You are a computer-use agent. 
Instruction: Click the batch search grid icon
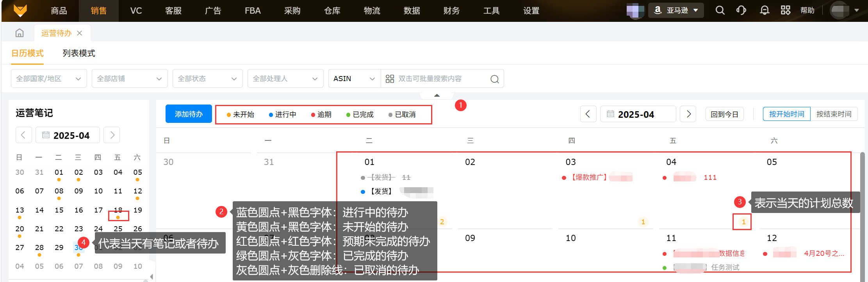coord(390,79)
